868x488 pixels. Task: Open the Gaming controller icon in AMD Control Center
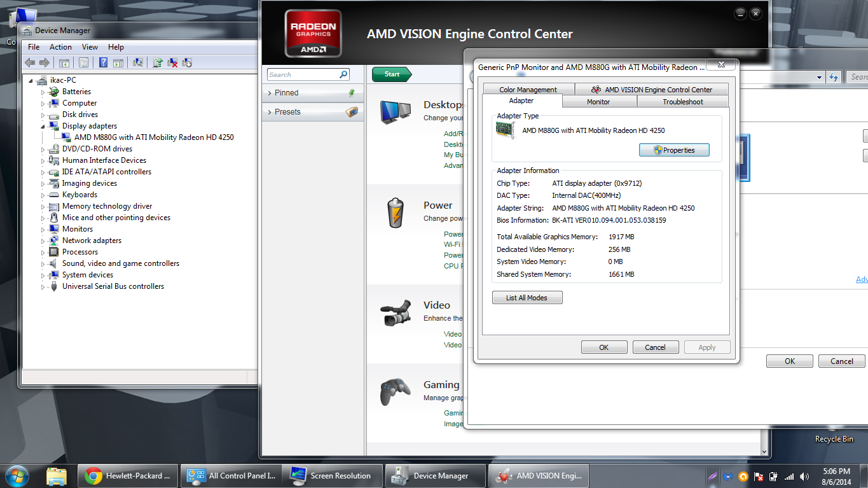coord(396,391)
